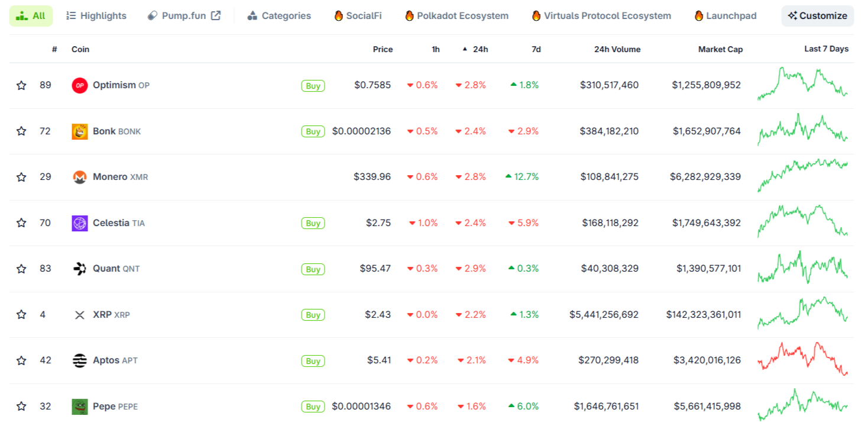The image size is (868, 429).
Task: Switch to the Highlights tab
Action: tap(96, 16)
